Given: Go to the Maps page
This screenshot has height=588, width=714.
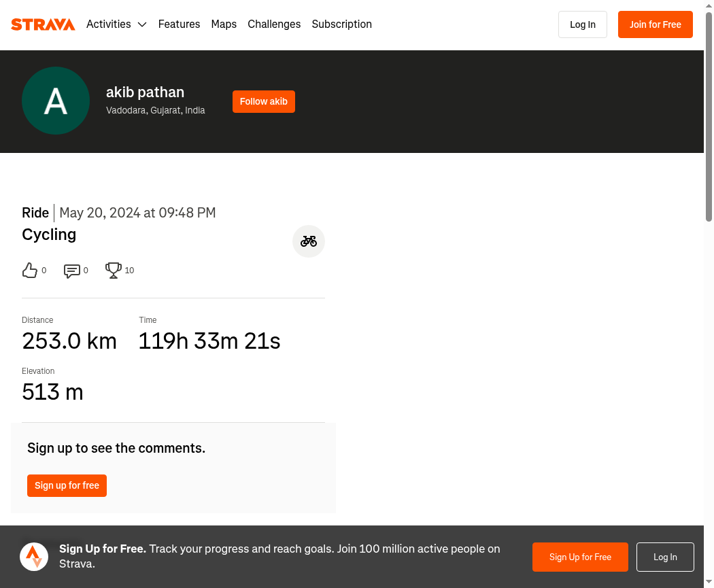Looking at the screenshot, I should click(x=224, y=24).
